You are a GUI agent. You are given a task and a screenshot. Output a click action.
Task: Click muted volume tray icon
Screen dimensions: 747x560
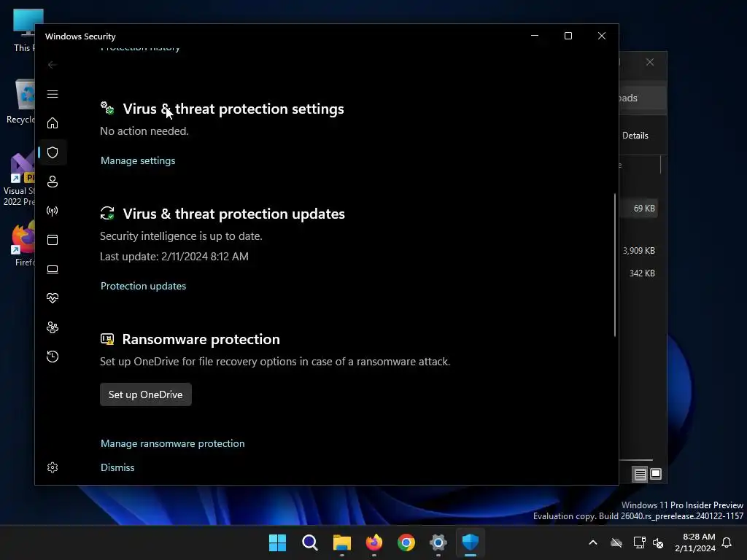point(658,542)
